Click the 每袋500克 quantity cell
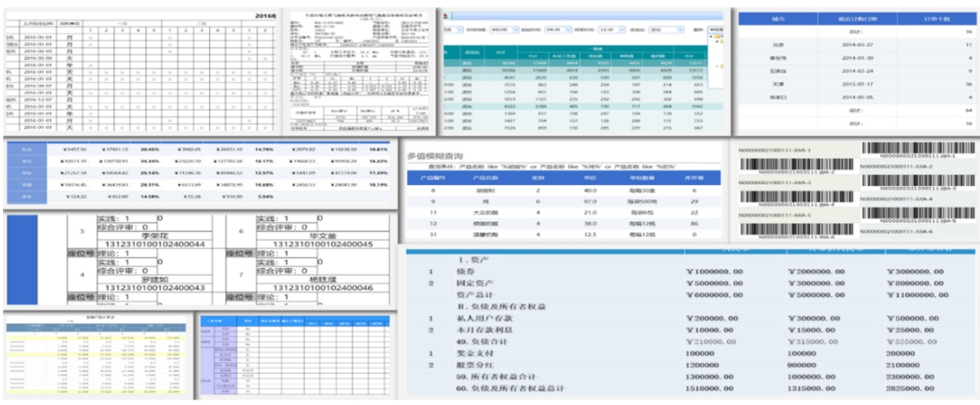The image size is (980, 405). (641, 202)
